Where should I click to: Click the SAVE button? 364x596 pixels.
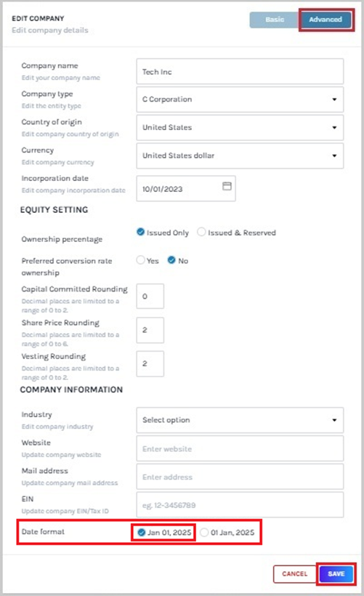pyautogui.click(x=336, y=573)
